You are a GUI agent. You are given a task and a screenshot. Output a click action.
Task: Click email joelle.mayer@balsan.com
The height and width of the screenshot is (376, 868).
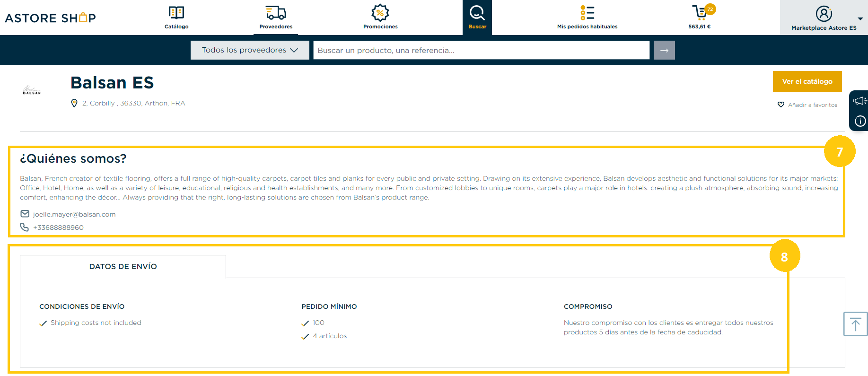(74, 214)
